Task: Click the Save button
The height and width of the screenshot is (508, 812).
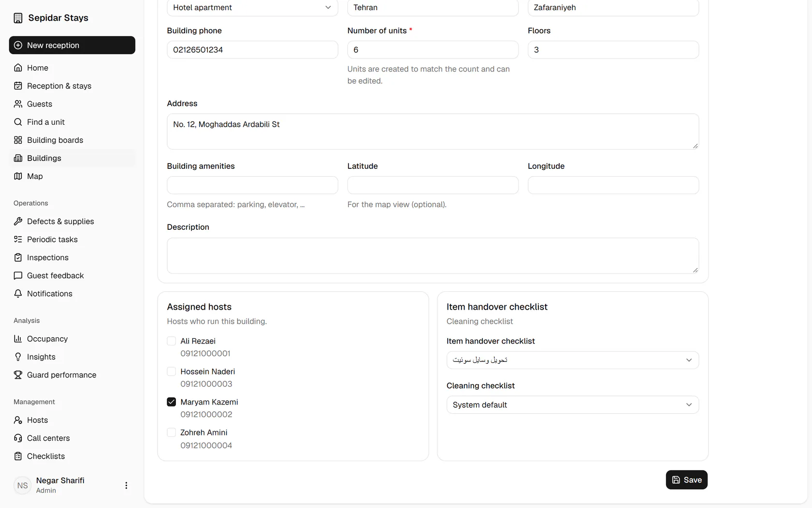Action: [x=686, y=480]
